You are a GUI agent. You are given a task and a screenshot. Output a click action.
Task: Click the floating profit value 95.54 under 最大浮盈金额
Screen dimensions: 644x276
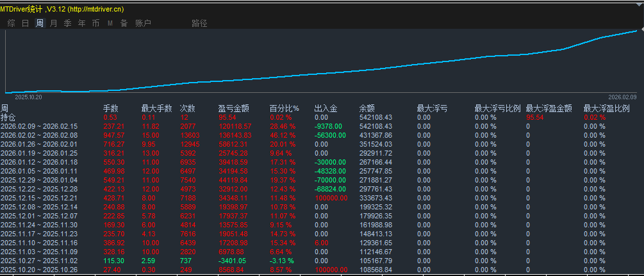tap(535, 117)
